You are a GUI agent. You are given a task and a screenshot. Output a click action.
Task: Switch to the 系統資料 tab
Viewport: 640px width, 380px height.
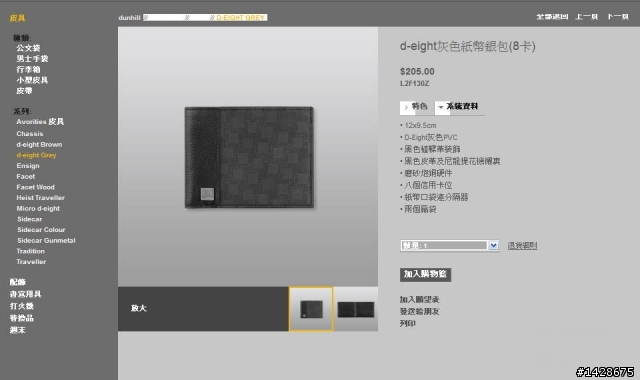click(x=462, y=107)
